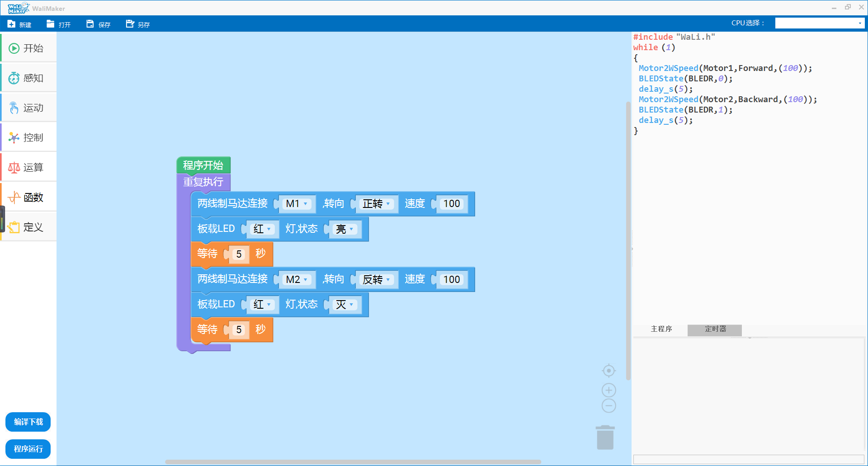The image size is (868, 466).
Task: Select the 主程序 tab
Action: pos(661,329)
